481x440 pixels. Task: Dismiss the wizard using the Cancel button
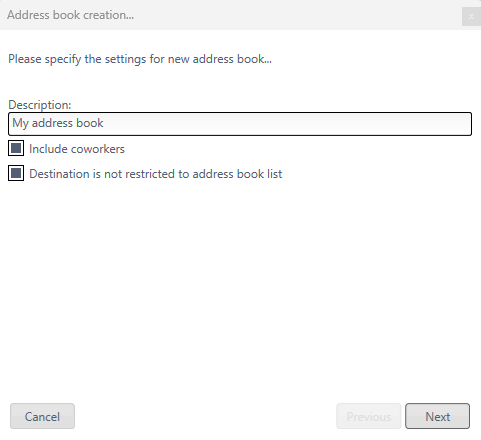42,416
